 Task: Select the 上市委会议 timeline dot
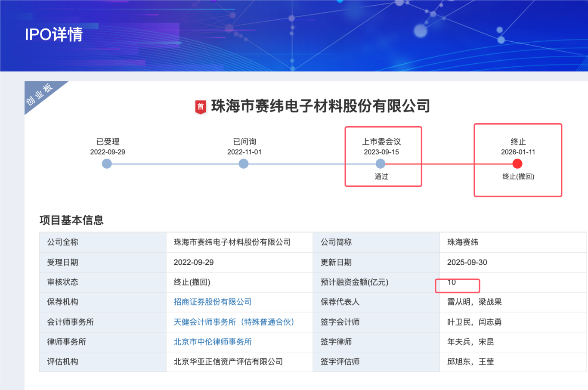tap(381, 164)
